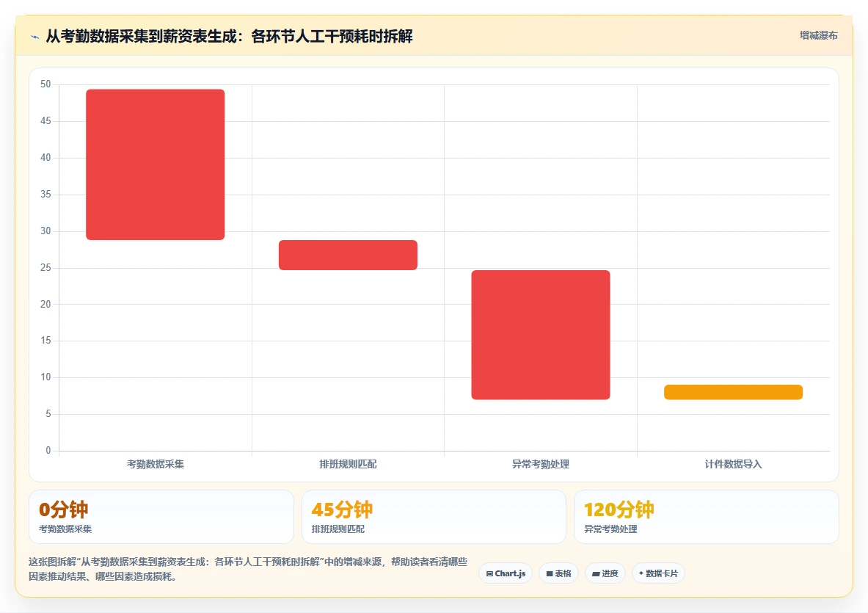Viewport: 868px width, 613px height.
Task: Click the red bar for 异常考勤处理
Action: click(x=540, y=335)
